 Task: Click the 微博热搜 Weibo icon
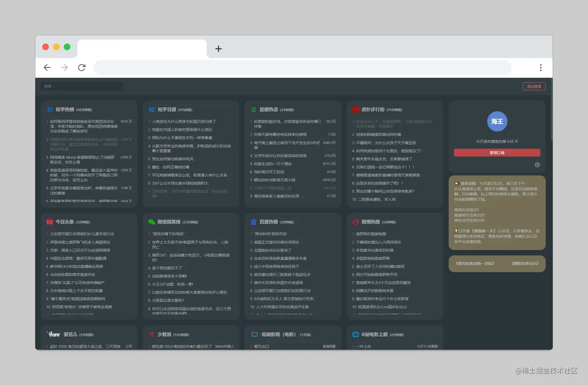point(355,222)
